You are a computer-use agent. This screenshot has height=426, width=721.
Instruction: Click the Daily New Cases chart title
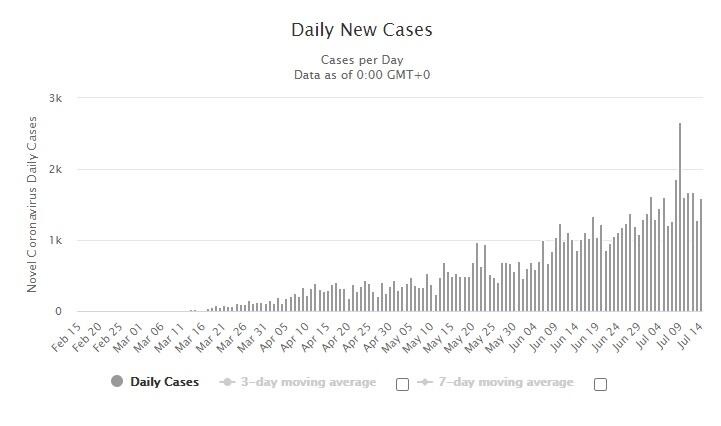pos(361,30)
